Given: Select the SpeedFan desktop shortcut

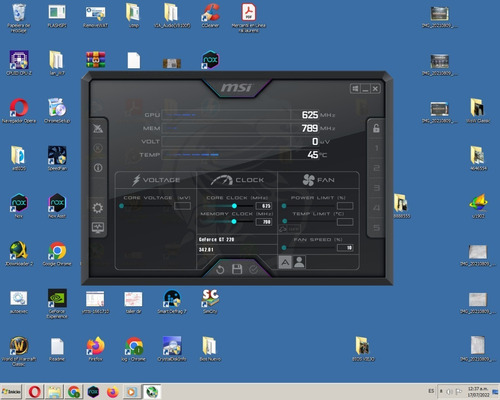Looking at the screenshot, I should (57, 159).
